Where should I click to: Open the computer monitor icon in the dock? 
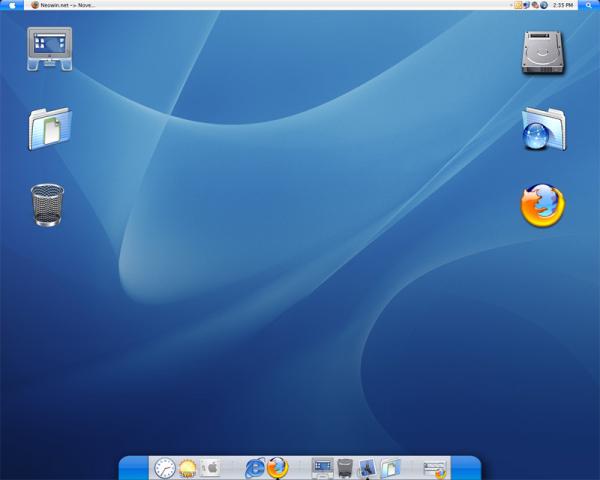[322, 468]
